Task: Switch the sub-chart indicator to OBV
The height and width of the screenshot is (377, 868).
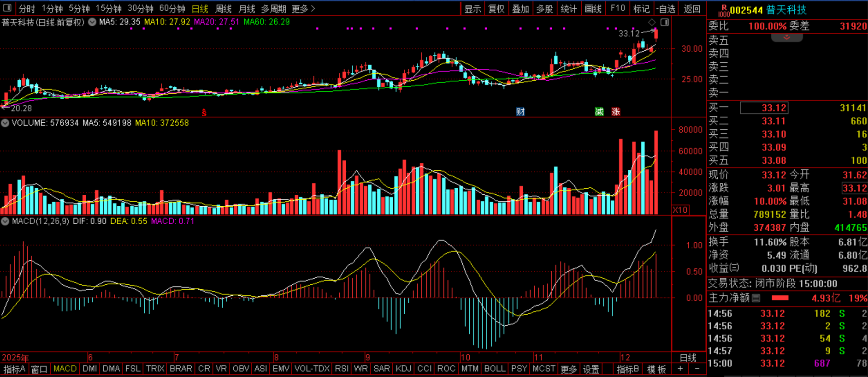Action: click(x=241, y=369)
